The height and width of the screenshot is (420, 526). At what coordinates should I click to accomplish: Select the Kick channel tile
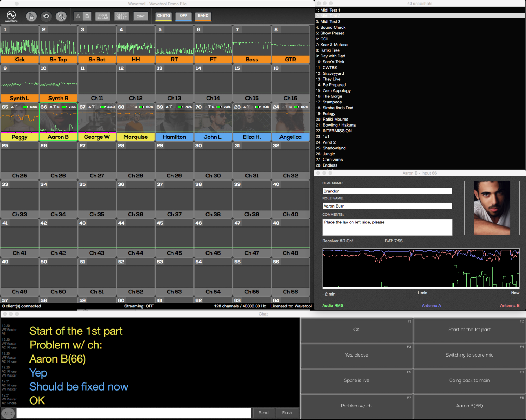tap(20, 45)
